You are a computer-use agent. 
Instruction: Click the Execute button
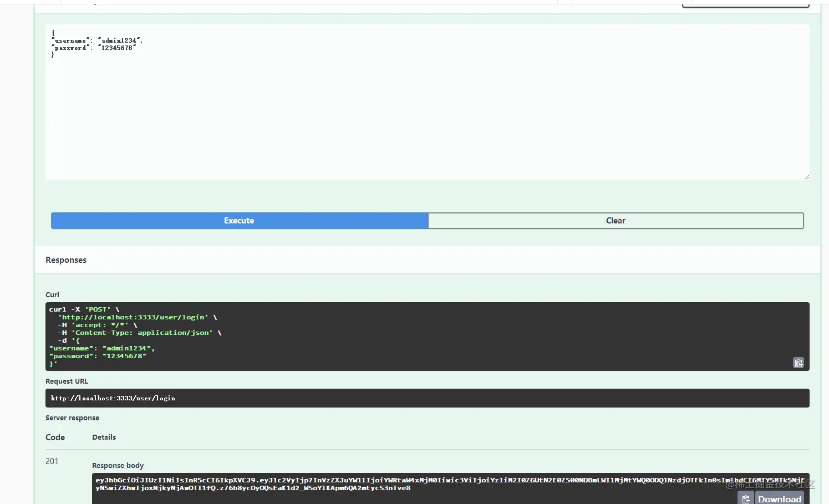[x=239, y=221]
